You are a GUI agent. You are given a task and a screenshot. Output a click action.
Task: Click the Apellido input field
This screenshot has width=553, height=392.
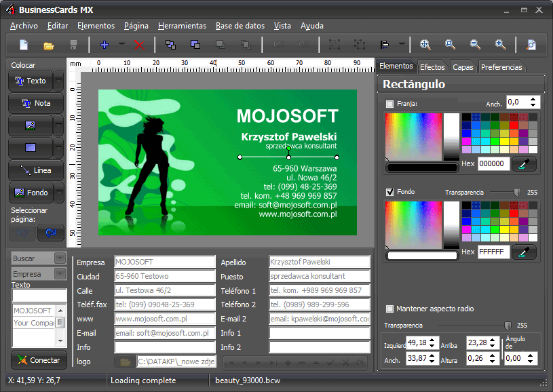click(319, 262)
